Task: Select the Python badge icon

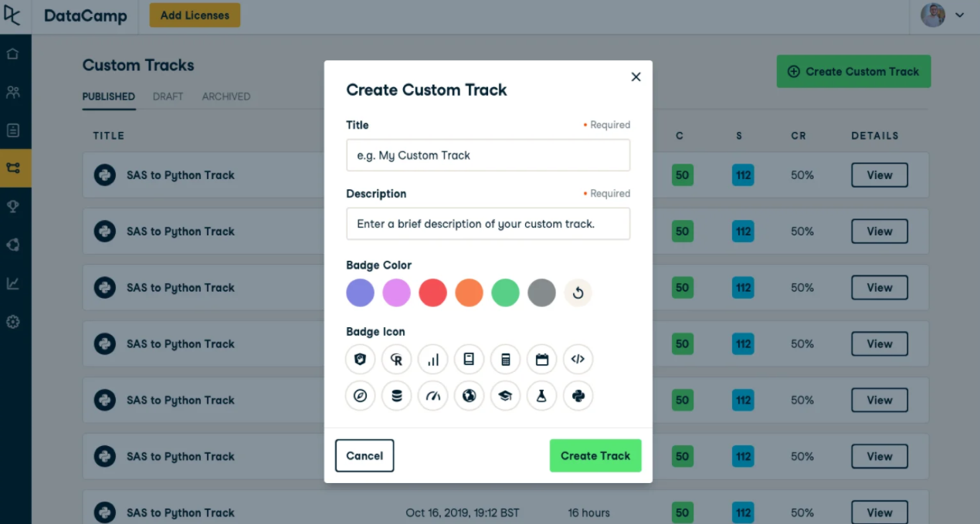Action: pyautogui.click(x=578, y=395)
